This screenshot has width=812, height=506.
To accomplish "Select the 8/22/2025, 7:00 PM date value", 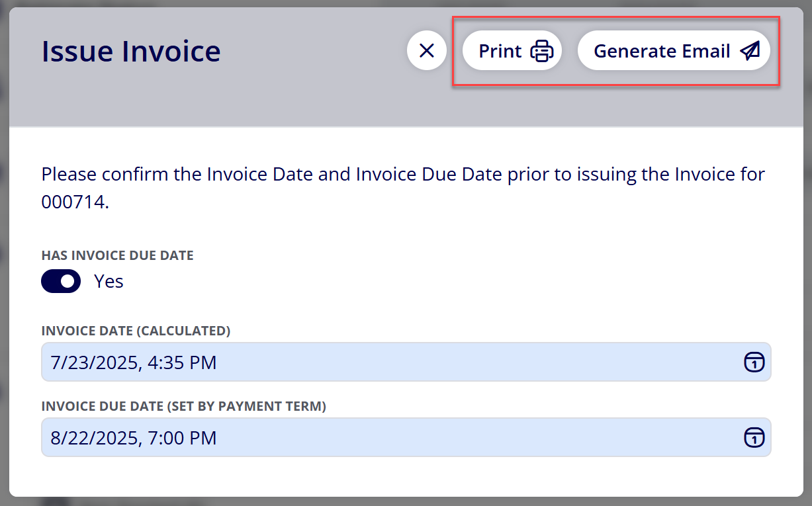I will pos(134,438).
